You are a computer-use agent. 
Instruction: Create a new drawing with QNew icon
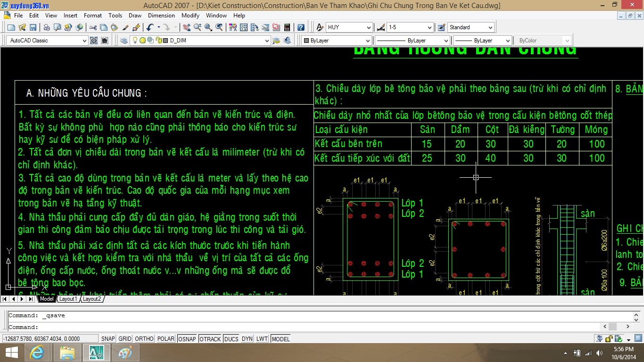click(10, 27)
